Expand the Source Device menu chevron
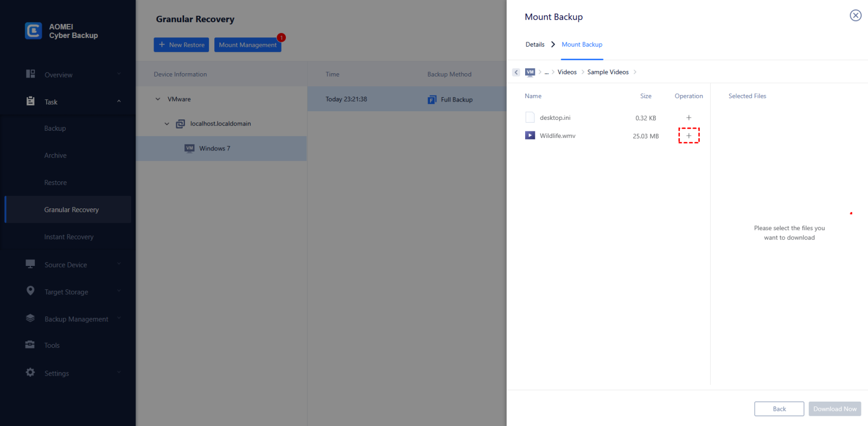 coord(119,264)
